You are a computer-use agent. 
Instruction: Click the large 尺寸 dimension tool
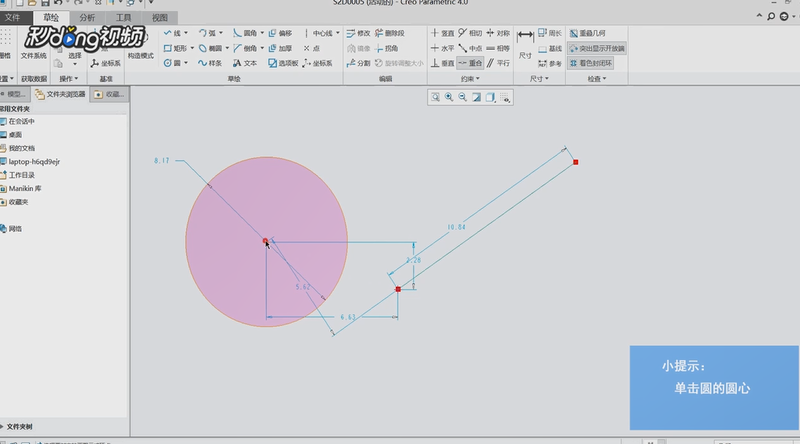click(525, 44)
